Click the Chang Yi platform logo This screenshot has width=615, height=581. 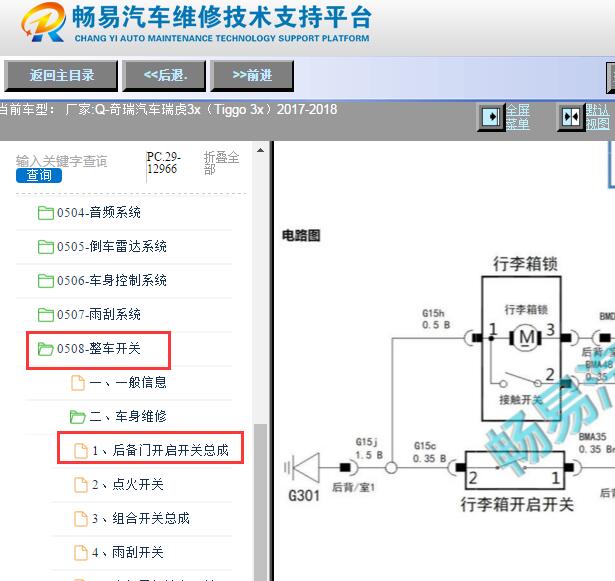[x=43, y=22]
